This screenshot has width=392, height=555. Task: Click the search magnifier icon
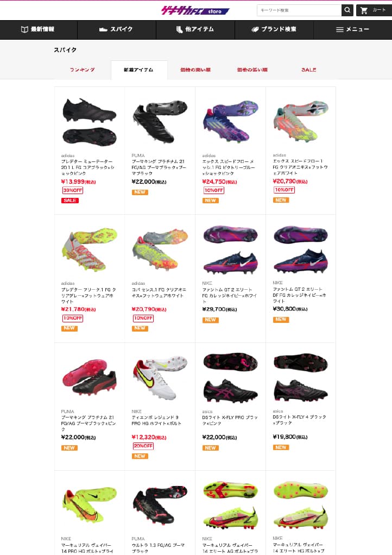[347, 10]
